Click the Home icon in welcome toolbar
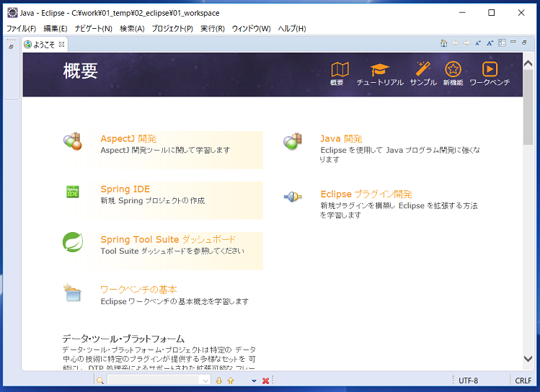 point(444,43)
